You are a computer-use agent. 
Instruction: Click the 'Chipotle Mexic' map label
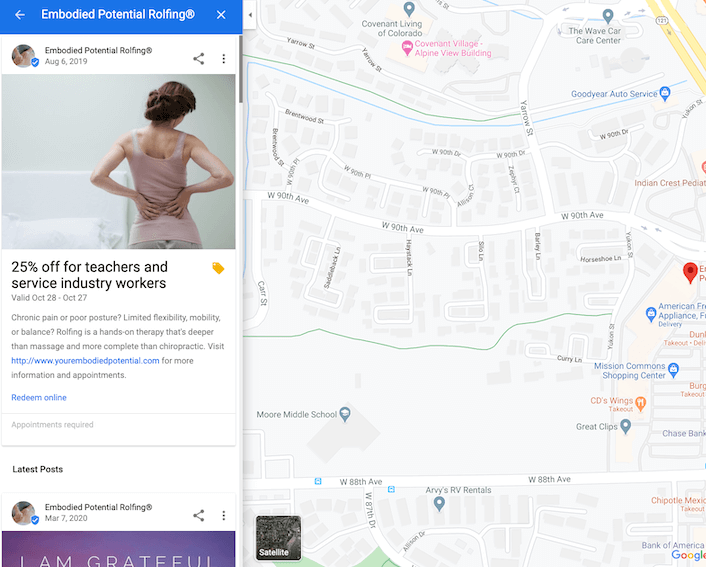click(x=678, y=500)
